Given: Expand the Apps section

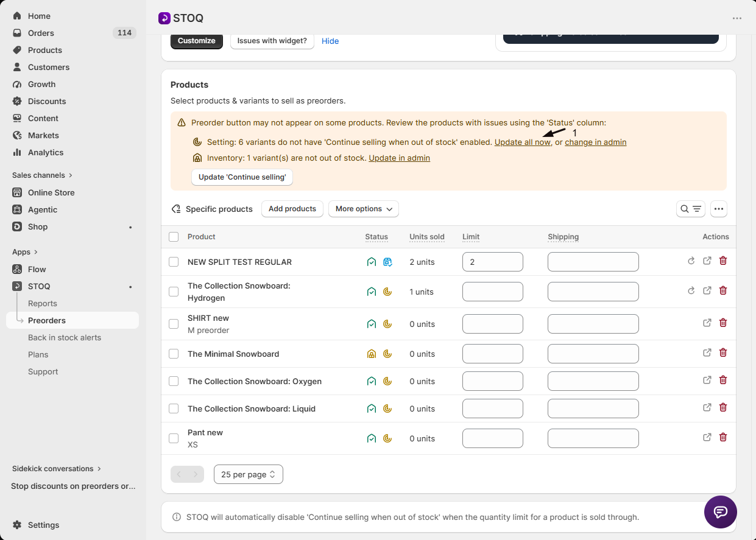Looking at the screenshot, I should [x=25, y=252].
